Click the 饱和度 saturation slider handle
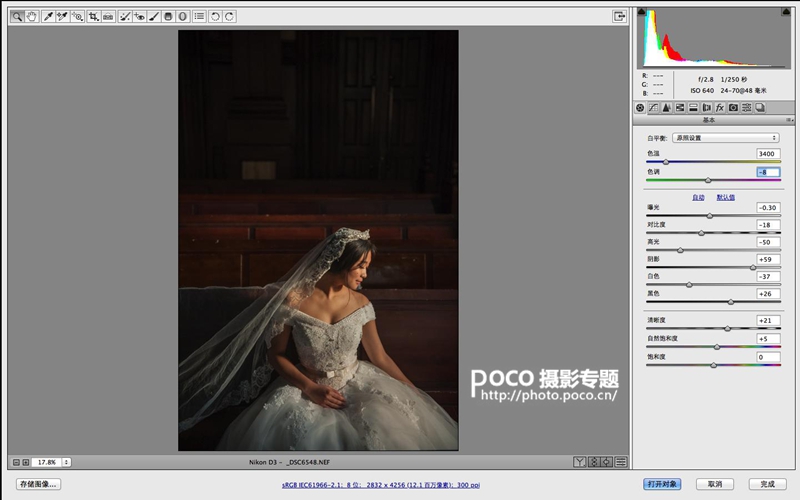This screenshot has width=800, height=500. click(714, 365)
